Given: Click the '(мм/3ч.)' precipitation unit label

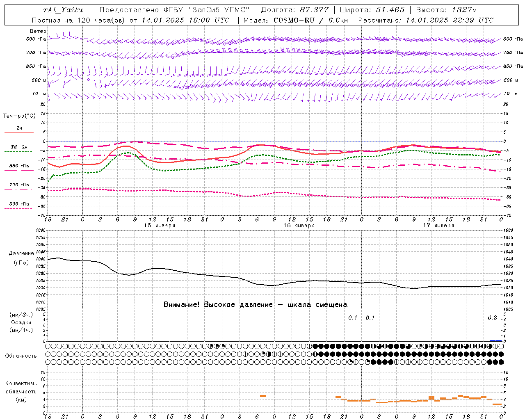Looking at the screenshot, I should point(21,315).
